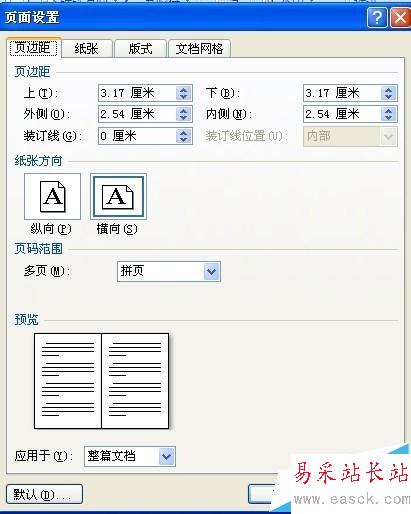Click the two-page preview thumbnail
Viewport: 411px width, 514px height.
pos(101,381)
